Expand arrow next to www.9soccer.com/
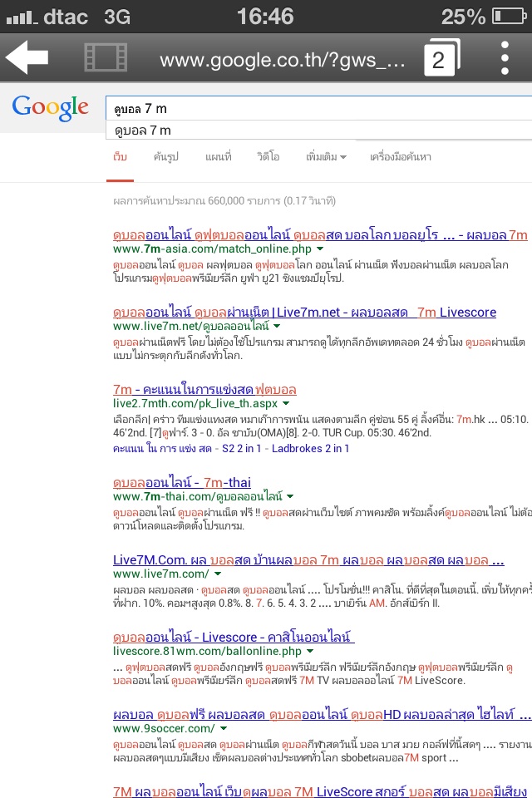The image size is (532, 798). 224,728
